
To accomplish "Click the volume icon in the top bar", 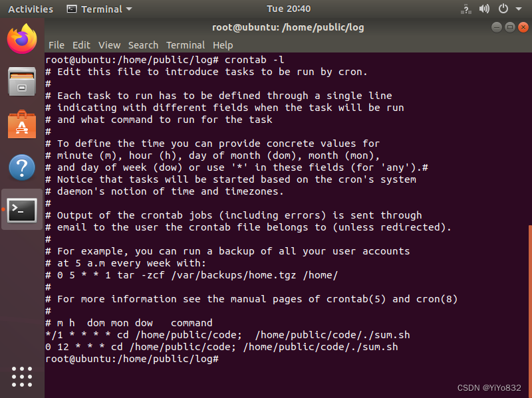I will [484, 9].
